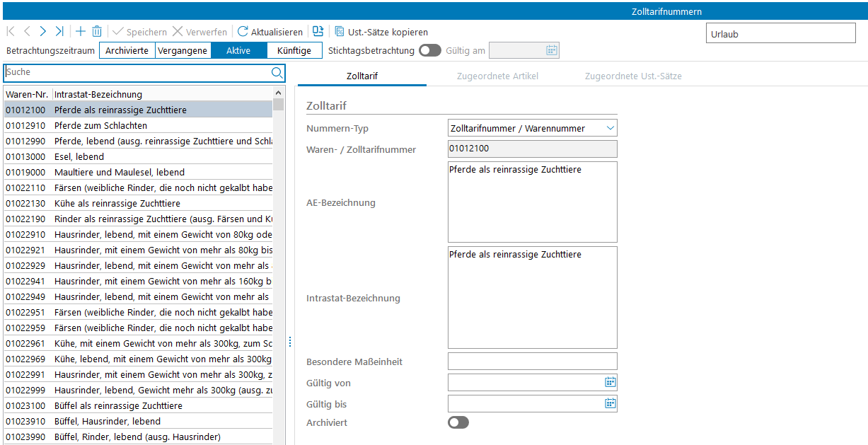Open the Gültig von calendar picker
Image resolution: width=868 pixels, height=445 pixels.
click(610, 383)
